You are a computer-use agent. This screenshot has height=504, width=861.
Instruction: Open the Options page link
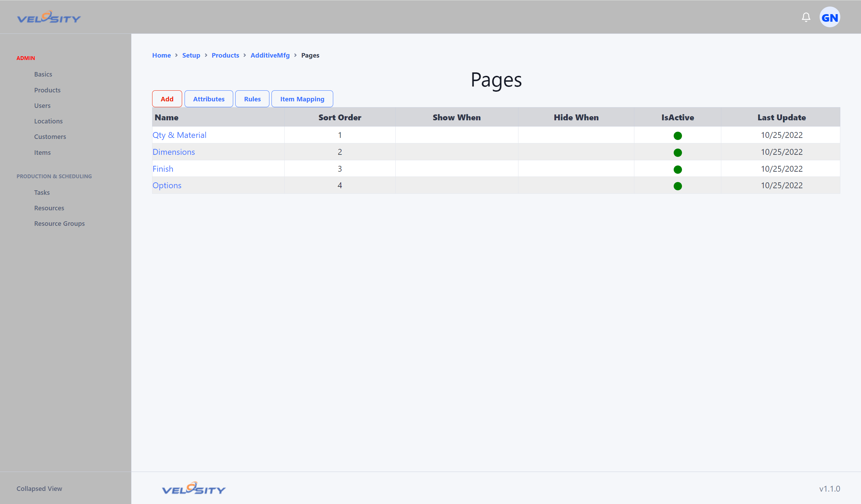click(167, 185)
